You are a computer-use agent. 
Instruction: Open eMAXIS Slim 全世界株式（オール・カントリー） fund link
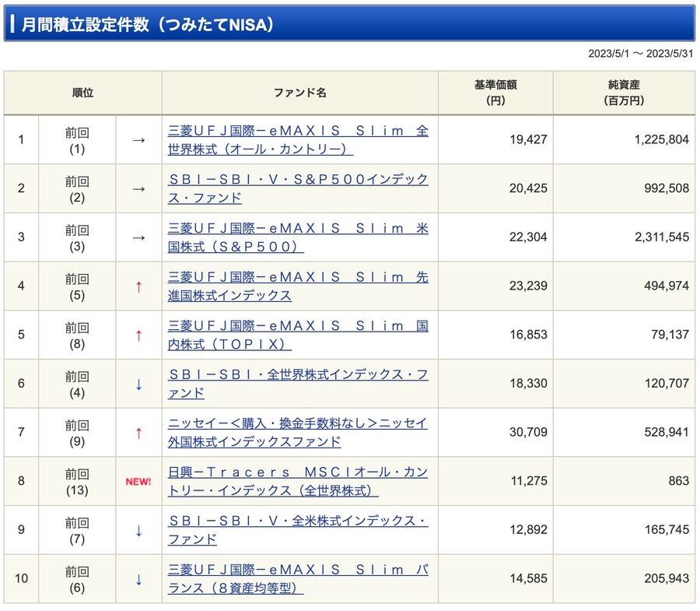(298, 140)
